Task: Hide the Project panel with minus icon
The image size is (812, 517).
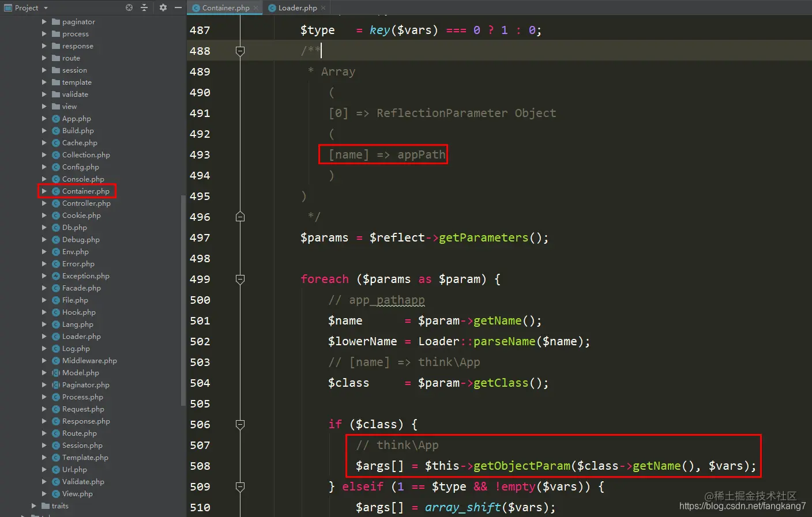Action: click(178, 7)
